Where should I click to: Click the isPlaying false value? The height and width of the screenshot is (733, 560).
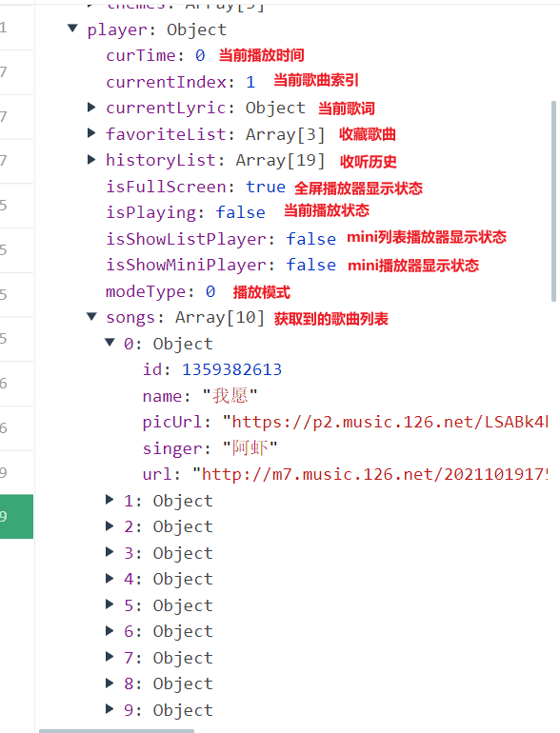point(240,212)
